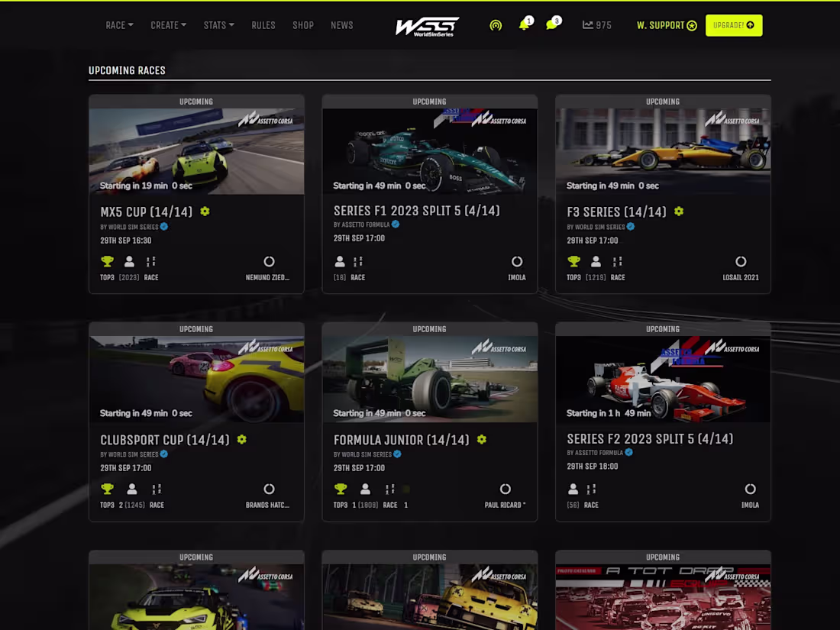Go to the Rules page

[263, 25]
